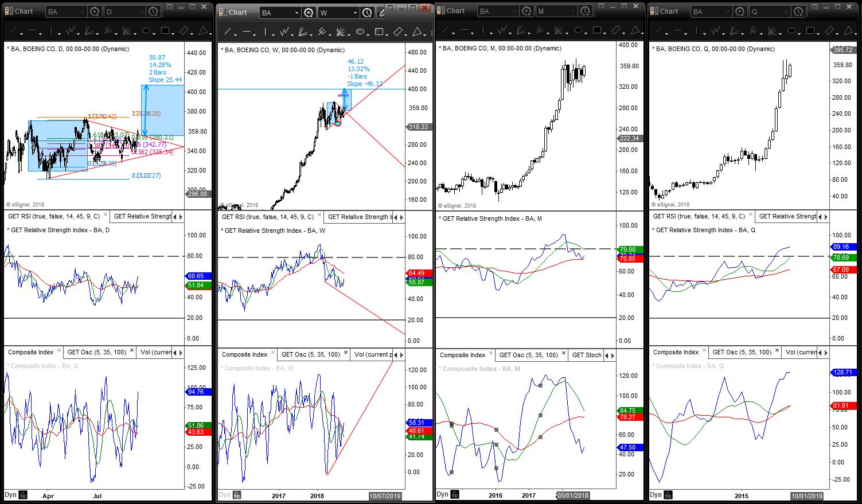Select the horizontal line tool in the quarterly chart

[678, 30]
